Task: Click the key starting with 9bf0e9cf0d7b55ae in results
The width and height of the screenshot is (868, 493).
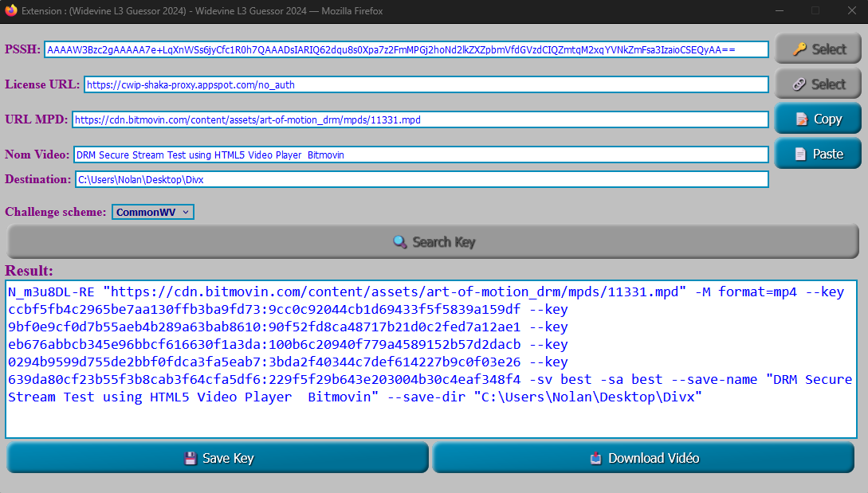Action: [264, 327]
